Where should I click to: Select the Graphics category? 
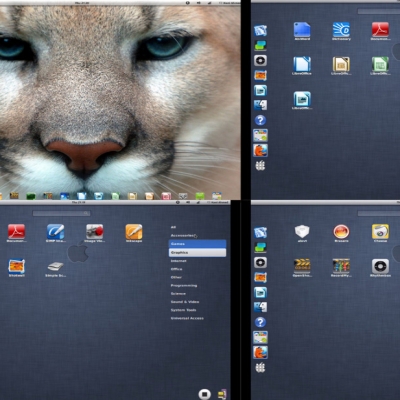pos(197,252)
